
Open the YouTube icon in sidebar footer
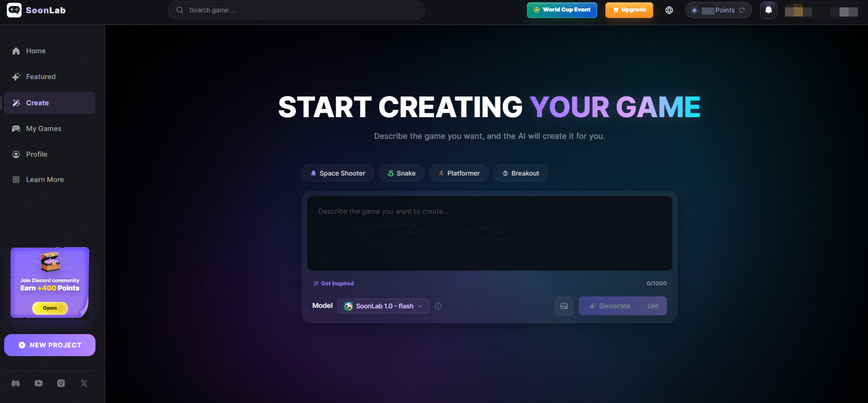coord(39,383)
